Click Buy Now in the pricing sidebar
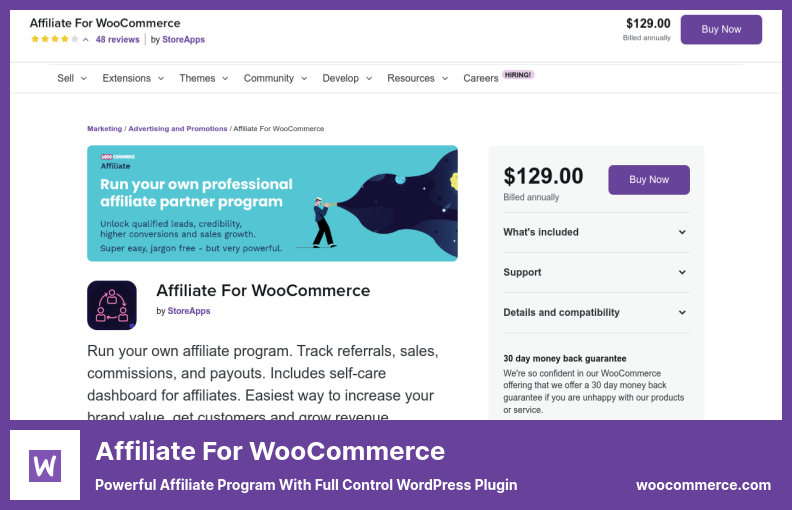 [x=649, y=179]
